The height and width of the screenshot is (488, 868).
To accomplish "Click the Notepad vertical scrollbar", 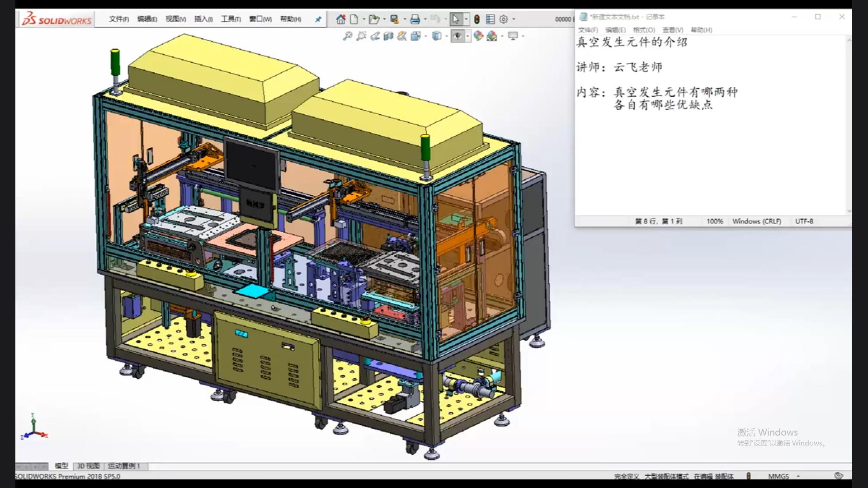I will pyautogui.click(x=849, y=125).
